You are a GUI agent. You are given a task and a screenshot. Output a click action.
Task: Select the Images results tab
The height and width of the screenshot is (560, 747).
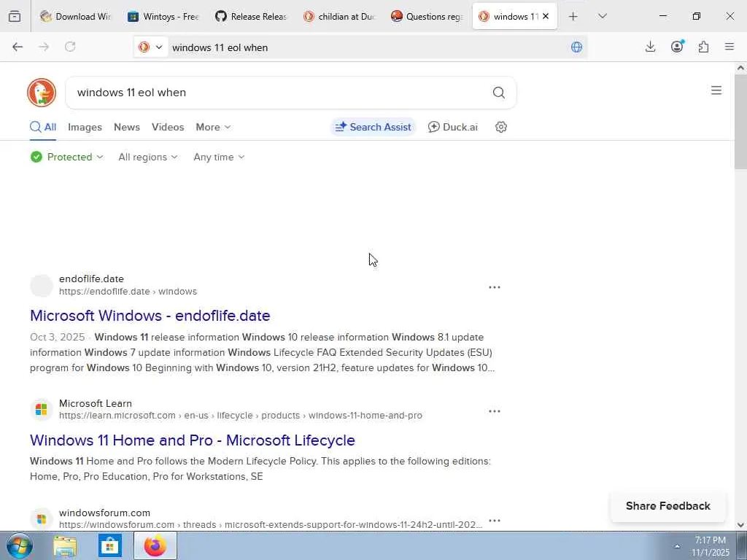tap(85, 127)
